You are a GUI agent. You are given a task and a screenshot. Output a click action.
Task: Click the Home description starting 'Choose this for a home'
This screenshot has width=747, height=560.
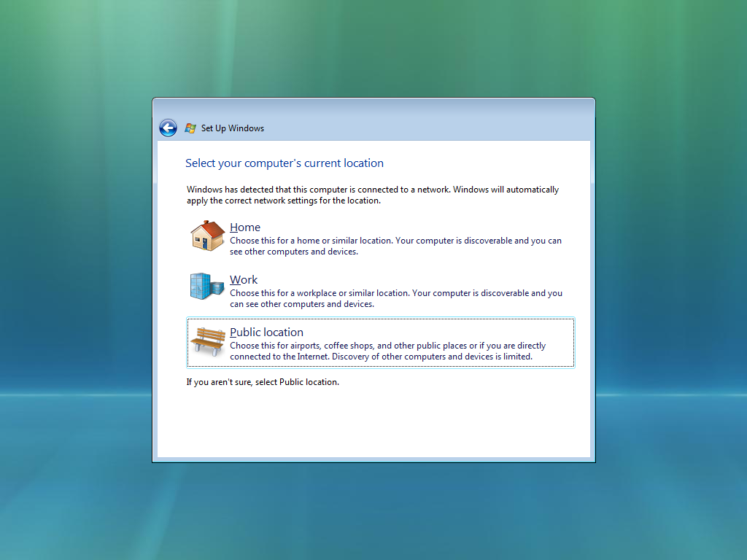pos(395,246)
